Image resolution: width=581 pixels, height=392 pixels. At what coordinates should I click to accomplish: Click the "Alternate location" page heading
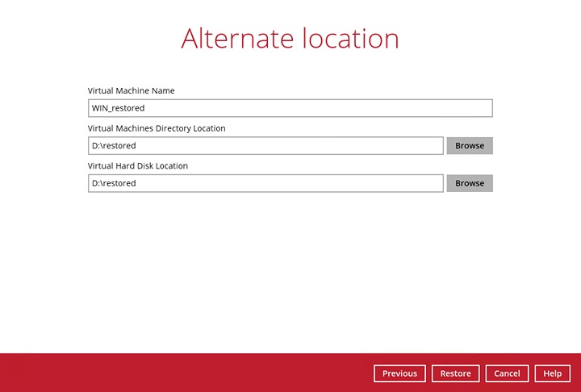[x=290, y=39]
